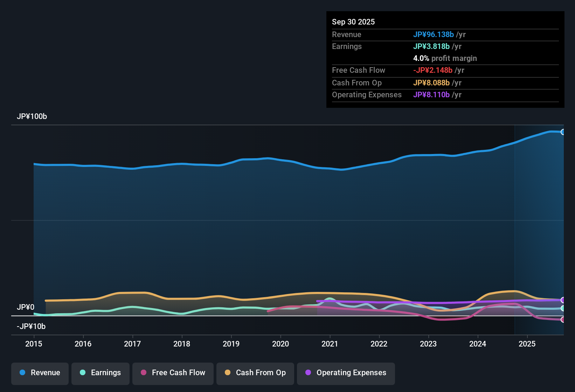Click the teal Earnings legend dot

[83, 373]
